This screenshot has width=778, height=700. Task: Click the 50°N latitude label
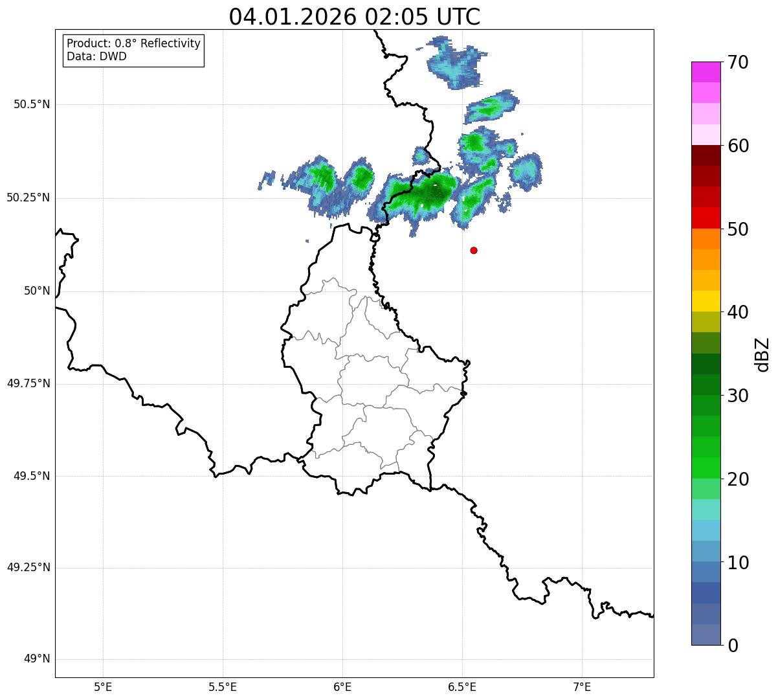37,291
